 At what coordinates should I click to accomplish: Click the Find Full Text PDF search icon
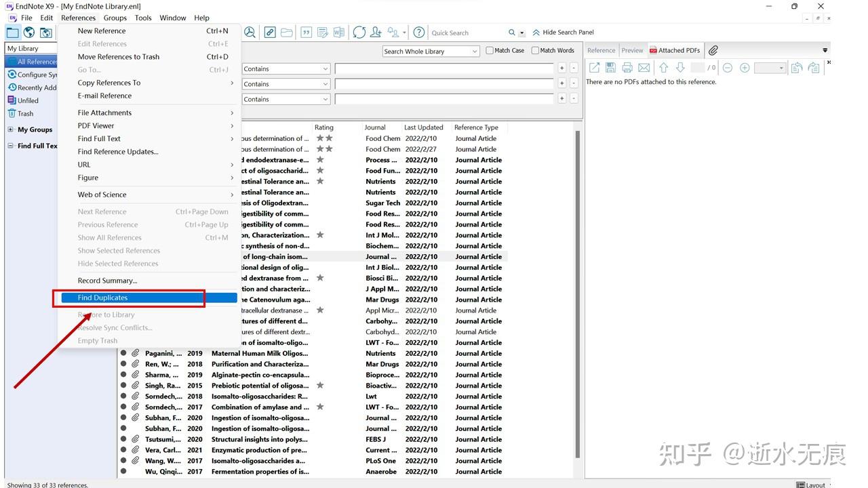coord(250,32)
